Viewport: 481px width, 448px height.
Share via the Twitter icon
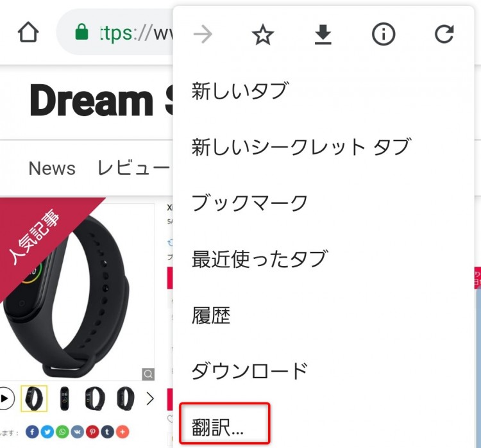point(47,432)
